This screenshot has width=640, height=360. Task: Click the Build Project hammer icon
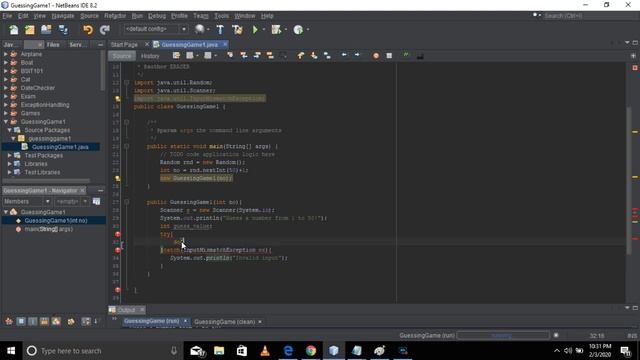[220, 29]
